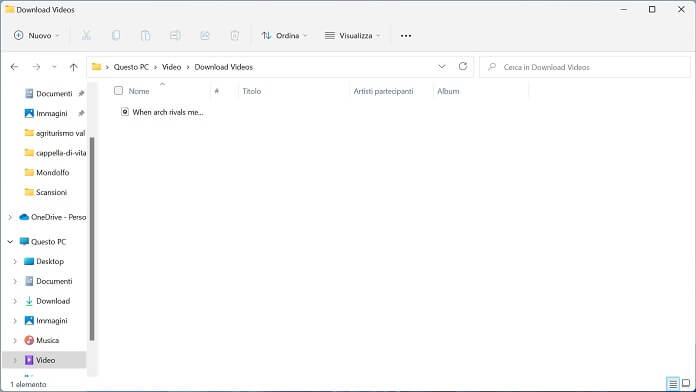Image resolution: width=696 pixels, height=392 pixels.
Task: Go up one folder level
Action: [x=73, y=67]
